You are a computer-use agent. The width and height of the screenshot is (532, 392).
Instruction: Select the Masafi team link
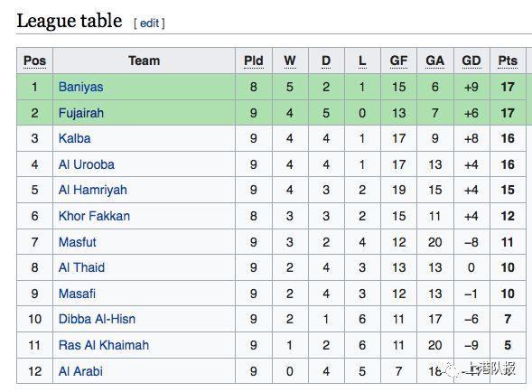[77, 294]
